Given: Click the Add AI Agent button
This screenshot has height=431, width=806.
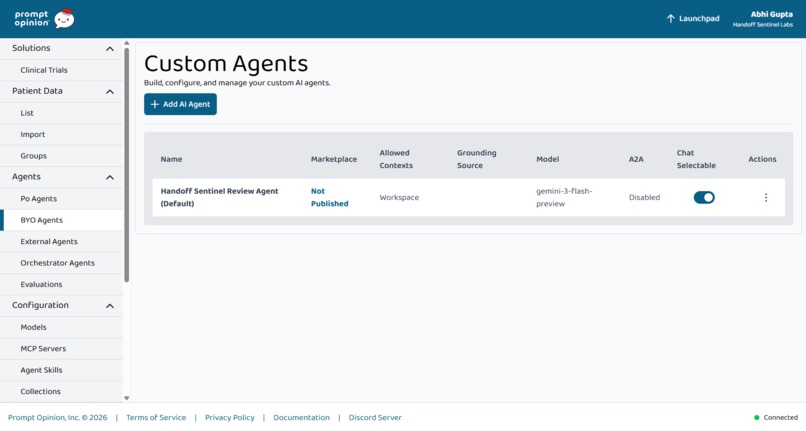Looking at the screenshot, I should [180, 104].
